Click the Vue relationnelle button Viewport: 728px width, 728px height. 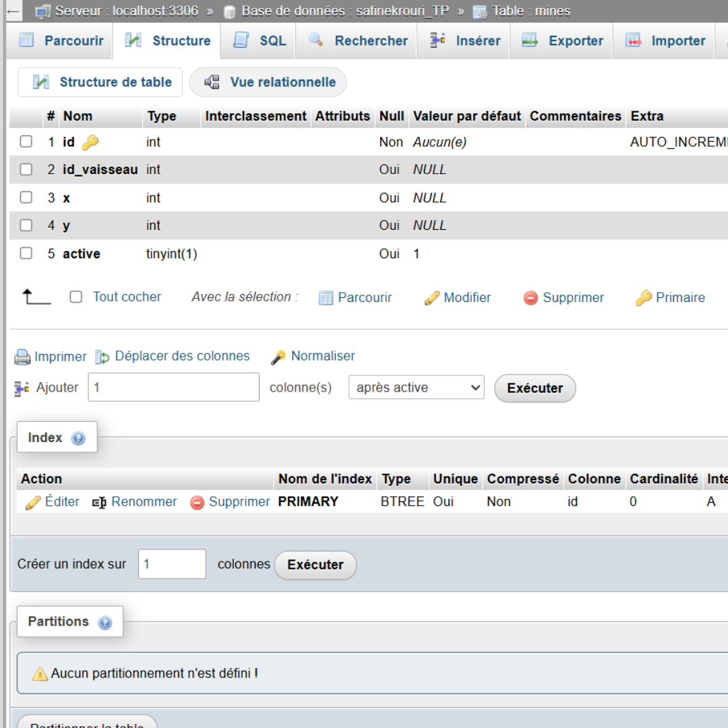point(268,82)
